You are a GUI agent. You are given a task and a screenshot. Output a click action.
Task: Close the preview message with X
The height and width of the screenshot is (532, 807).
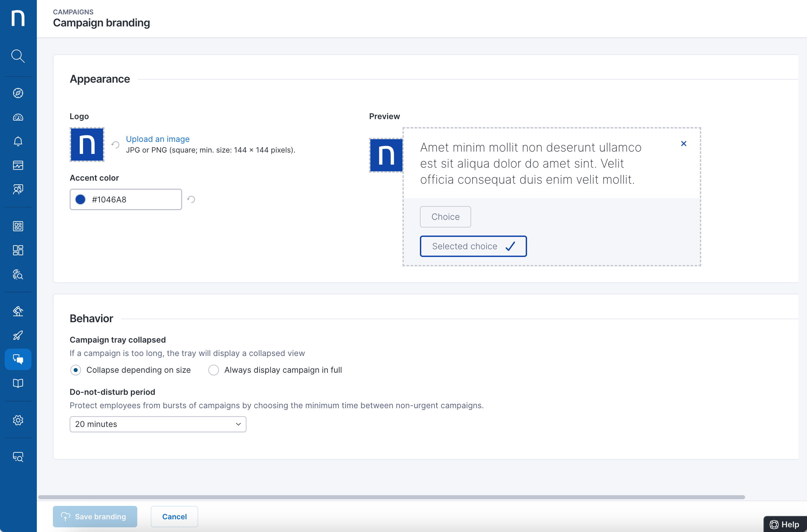pyautogui.click(x=683, y=144)
